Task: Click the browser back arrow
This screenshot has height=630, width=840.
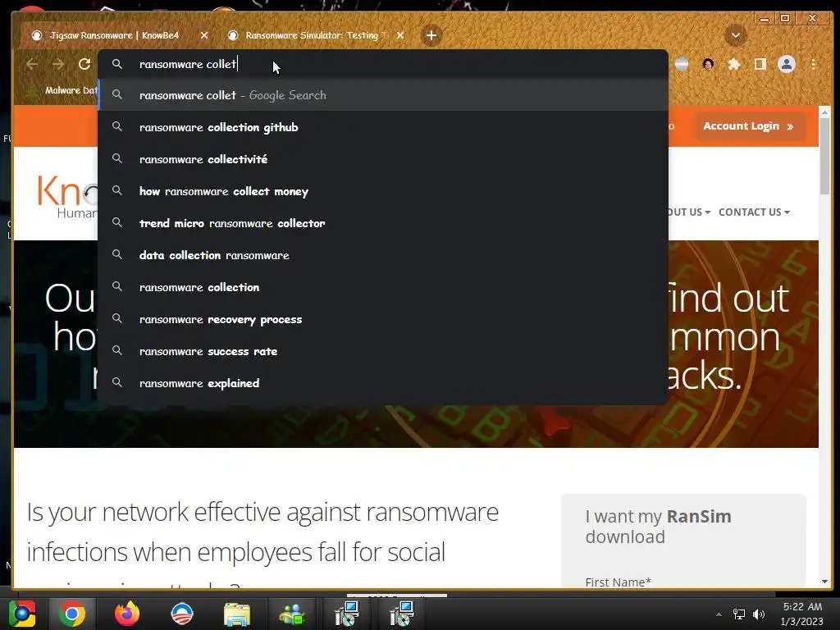Action: click(x=32, y=64)
